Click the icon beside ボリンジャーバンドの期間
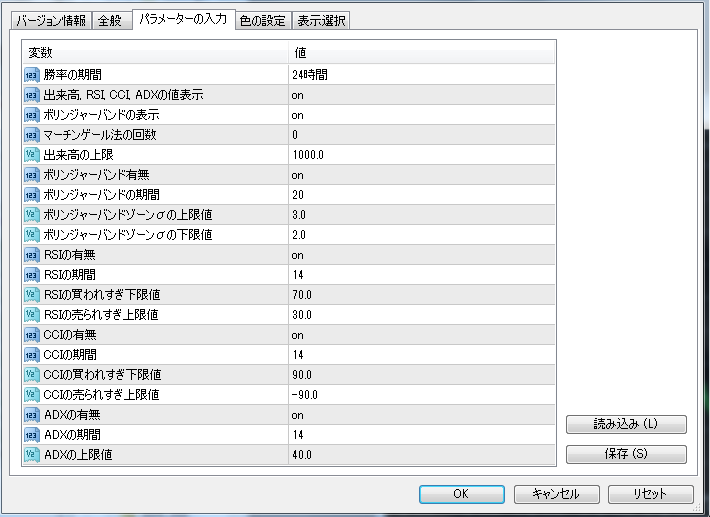The width and height of the screenshot is (710, 517). tap(32, 195)
